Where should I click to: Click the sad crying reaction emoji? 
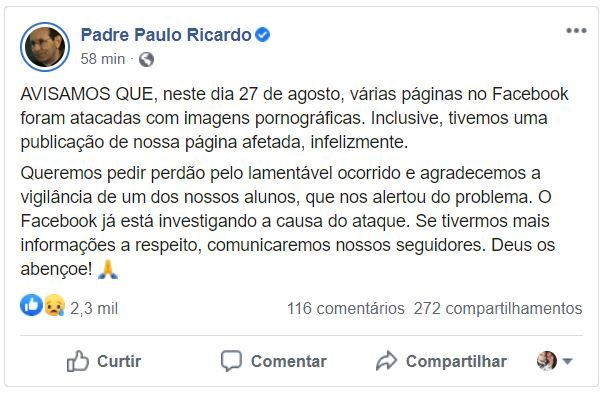click(54, 305)
